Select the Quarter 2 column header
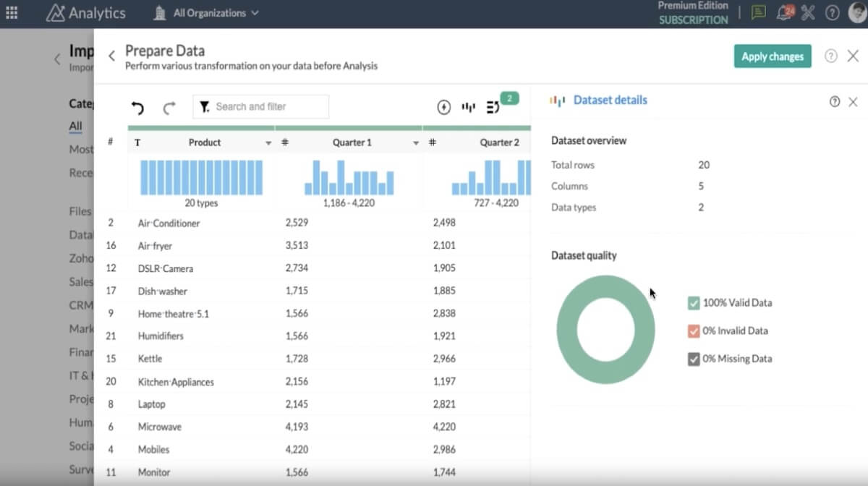 pos(499,142)
